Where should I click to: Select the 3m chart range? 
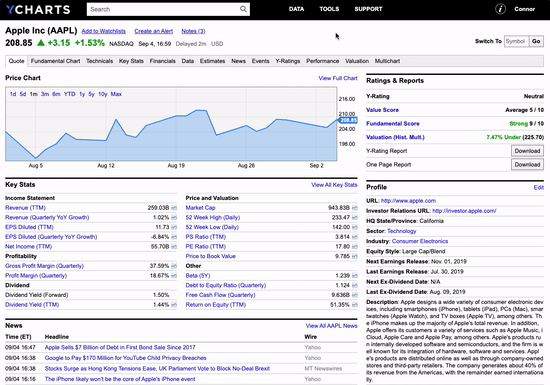45,94
